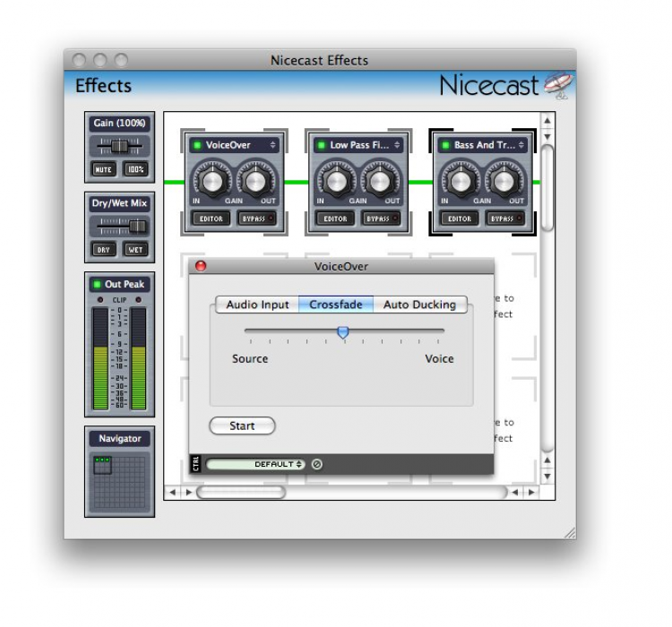
Task: Click the far-right horizontal scroll-right arrow
Action: click(531, 492)
